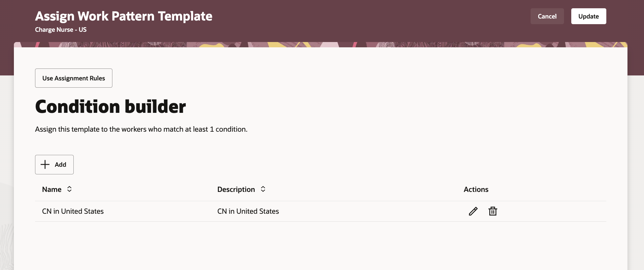Select the CN in United States name cell
The image size is (644, 270).
point(73,211)
